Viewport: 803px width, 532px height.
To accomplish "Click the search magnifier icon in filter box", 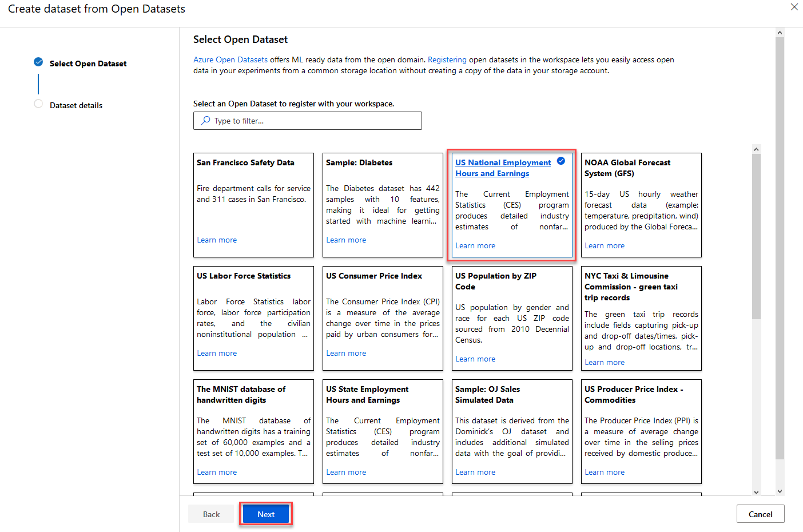I will tap(205, 121).
